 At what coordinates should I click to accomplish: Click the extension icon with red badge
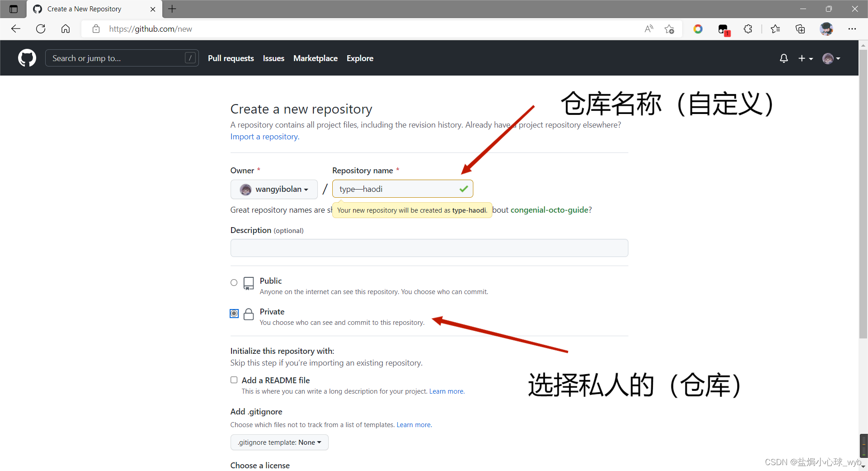pyautogui.click(x=724, y=30)
